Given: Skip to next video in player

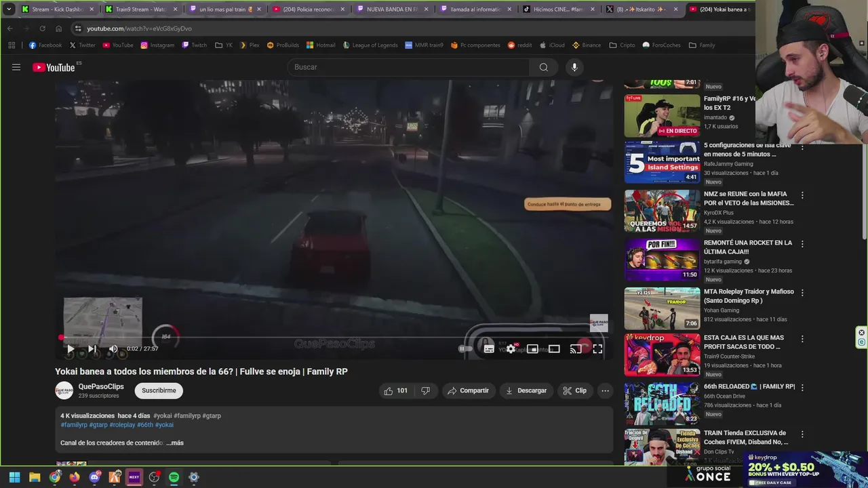Looking at the screenshot, I should 92,349.
